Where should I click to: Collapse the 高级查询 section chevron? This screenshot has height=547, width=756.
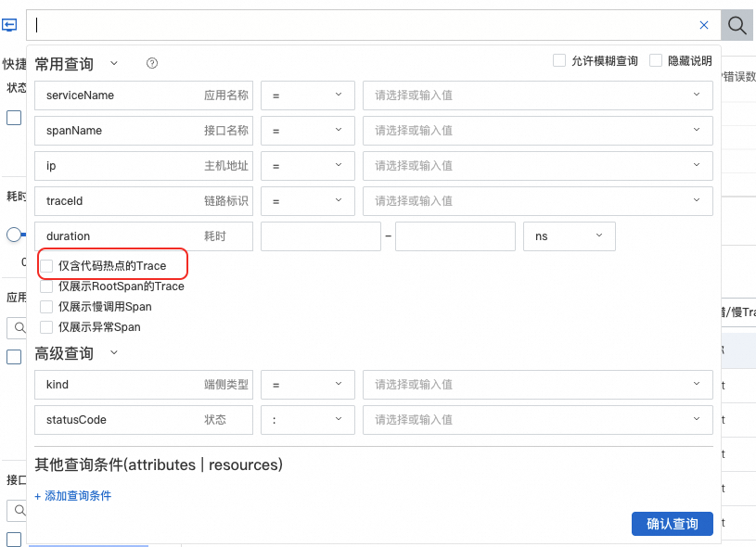(114, 352)
